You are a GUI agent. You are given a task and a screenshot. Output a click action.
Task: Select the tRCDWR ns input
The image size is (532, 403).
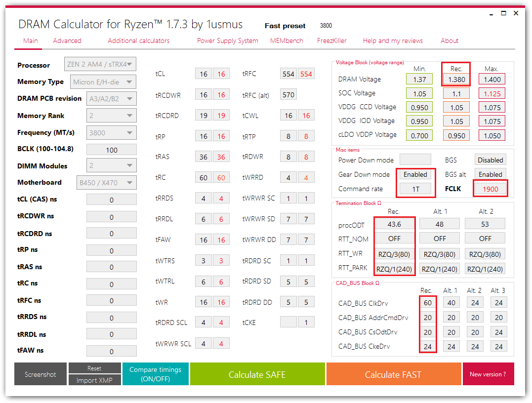coord(112,217)
